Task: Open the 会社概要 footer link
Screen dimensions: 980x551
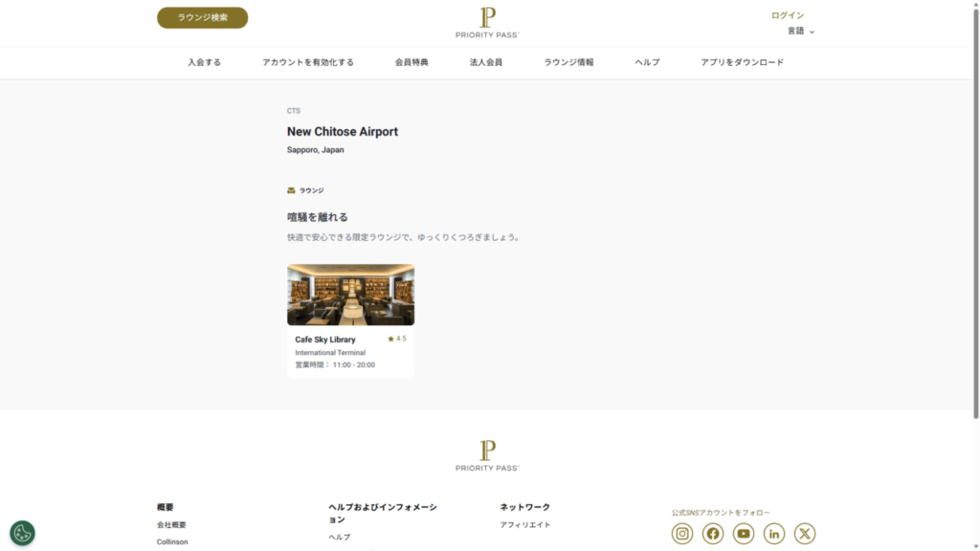Action: (x=171, y=525)
